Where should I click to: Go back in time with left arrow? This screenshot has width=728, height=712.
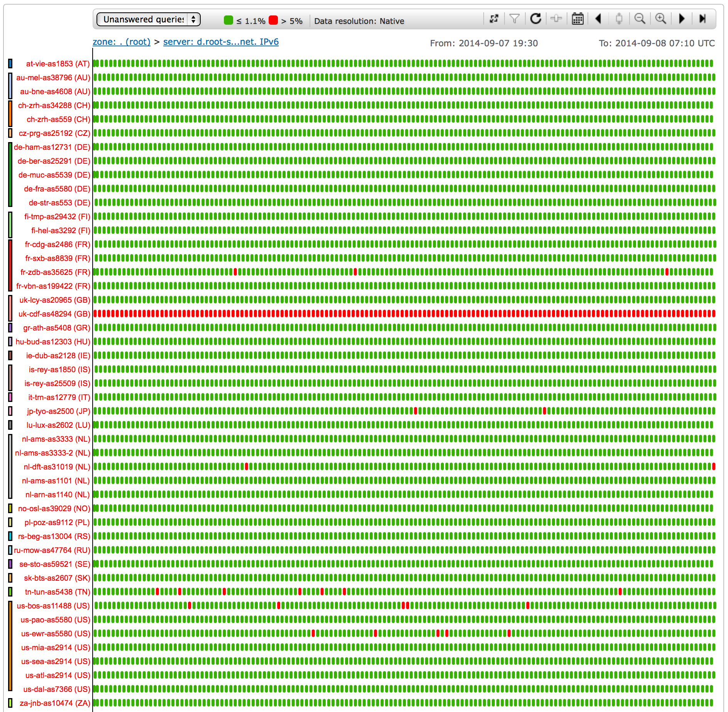(598, 19)
